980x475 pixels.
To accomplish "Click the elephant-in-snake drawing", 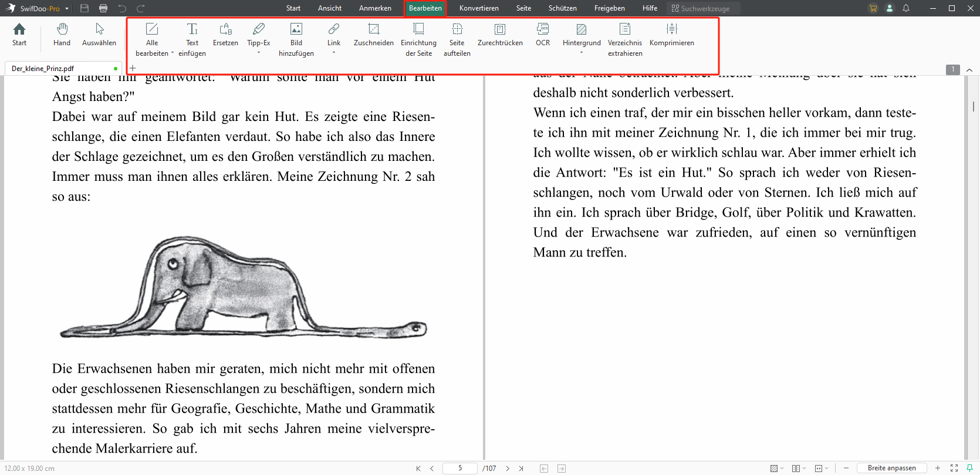I will (244, 288).
